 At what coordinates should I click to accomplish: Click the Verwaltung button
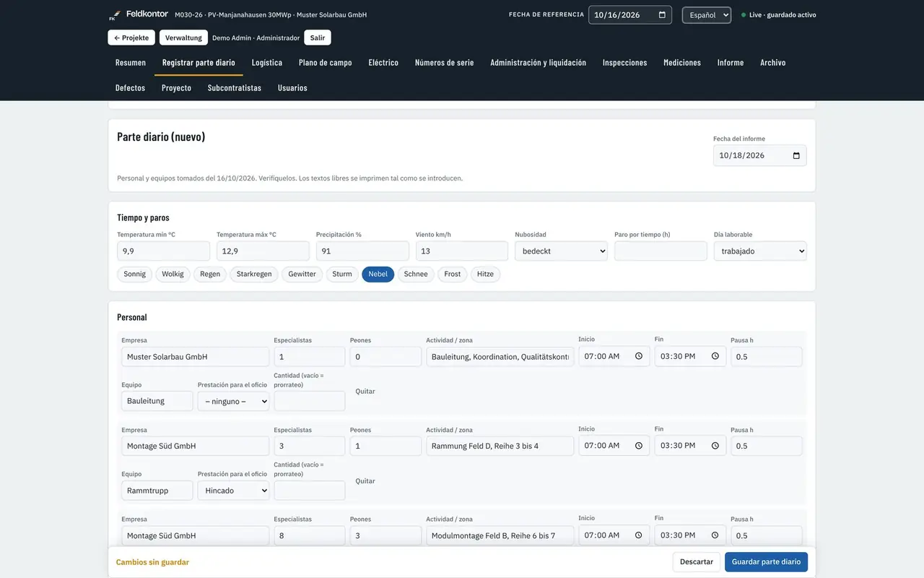183,38
